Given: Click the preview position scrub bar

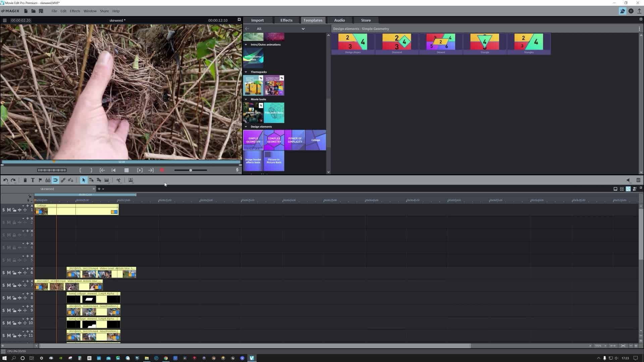Looking at the screenshot, I should click(x=121, y=162).
